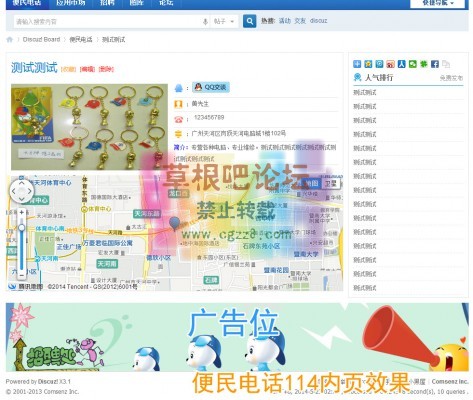473x400 pixels.
Task: Click the QQ交谈 chat button
Action: [211, 87]
